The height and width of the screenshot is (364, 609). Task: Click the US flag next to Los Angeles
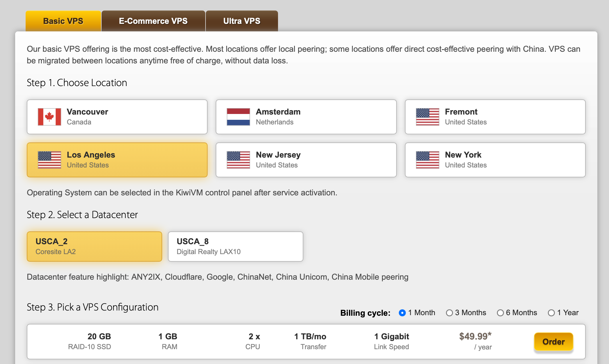pyautogui.click(x=49, y=160)
